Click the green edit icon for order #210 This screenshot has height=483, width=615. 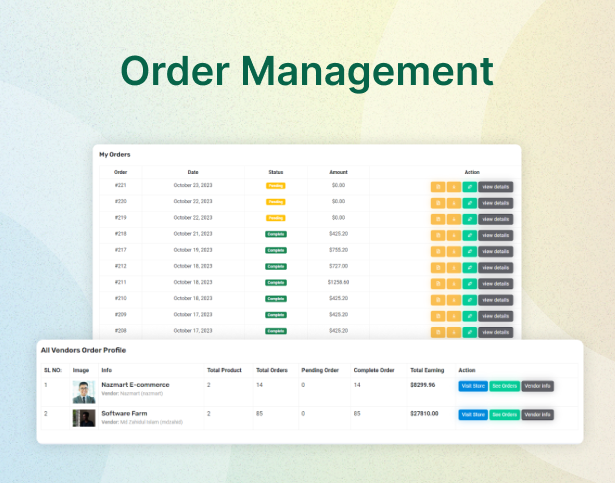[x=469, y=298]
